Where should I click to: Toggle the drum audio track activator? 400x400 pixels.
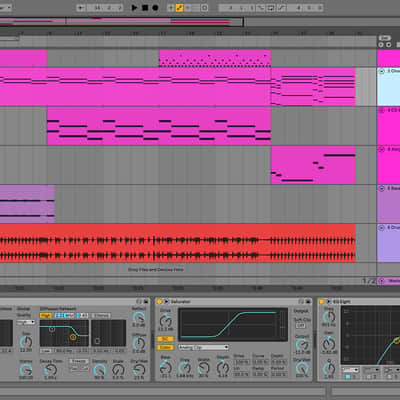381,227
